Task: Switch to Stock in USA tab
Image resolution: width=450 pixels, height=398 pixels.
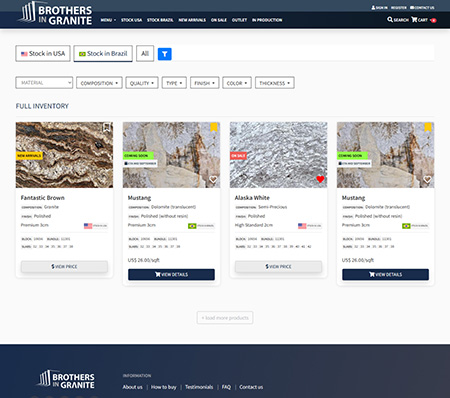Action: click(x=43, y=53)
